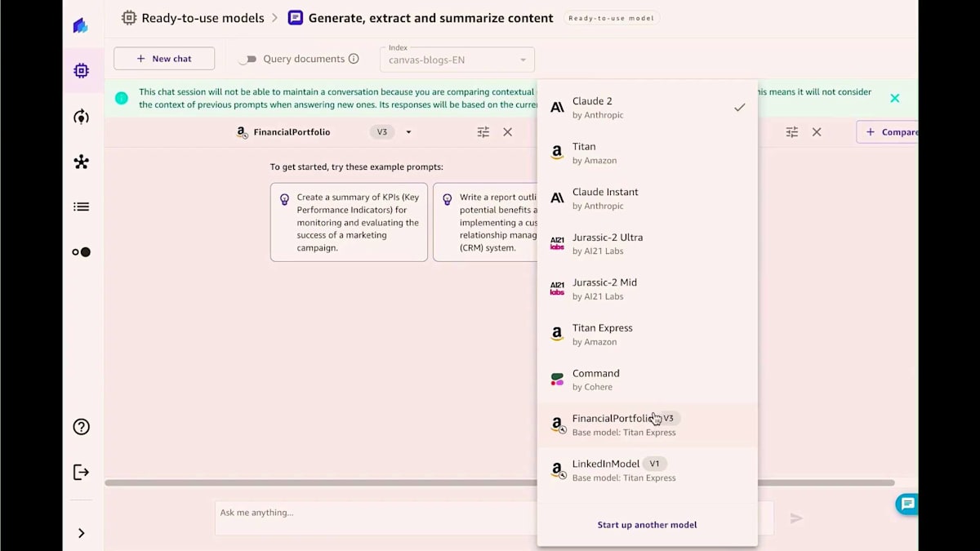980x551 pixels.
Task: Click the SageMaker Canvas logo in the sidebar
Action: [80, 26]
